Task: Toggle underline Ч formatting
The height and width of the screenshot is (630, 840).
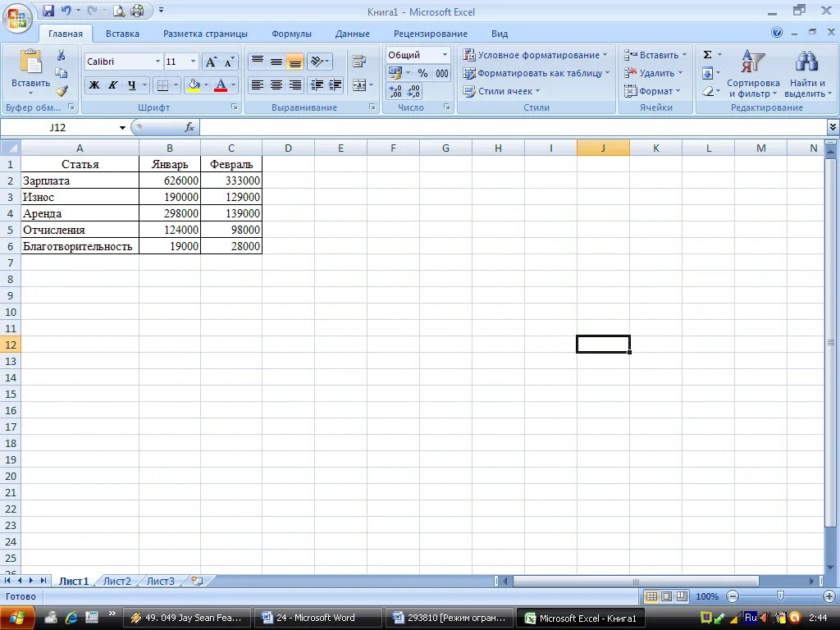Action: (131, 84)
